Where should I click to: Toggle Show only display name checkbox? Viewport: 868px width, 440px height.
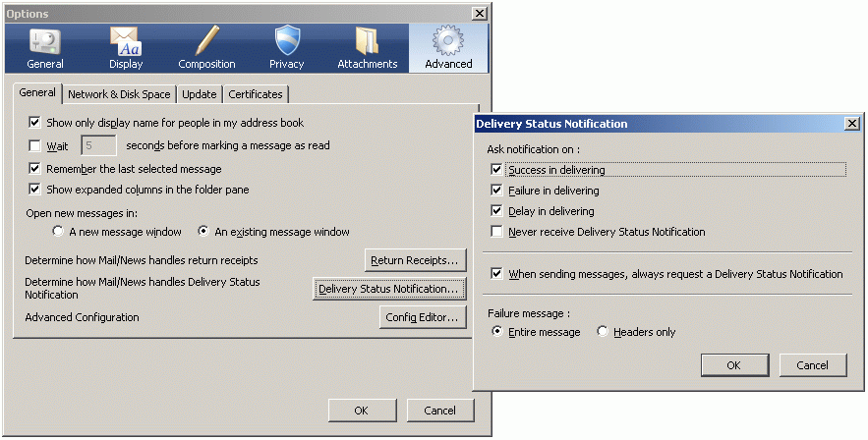34,123
